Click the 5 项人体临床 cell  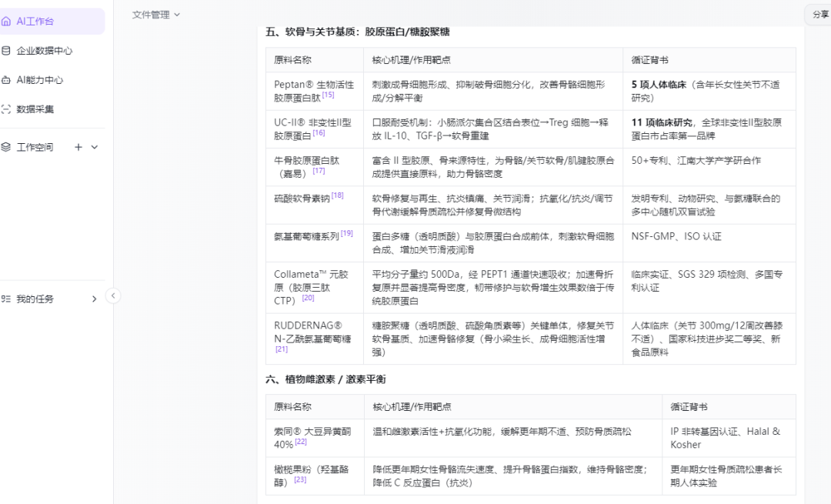tap(709, 91)
